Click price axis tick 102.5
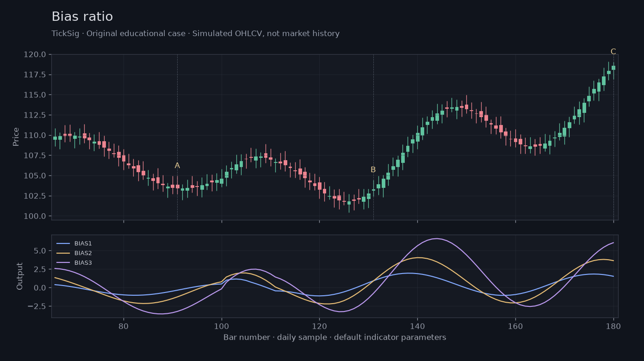Image resolution: width=644 pixels, height=361 pixels. coord(35,196)
